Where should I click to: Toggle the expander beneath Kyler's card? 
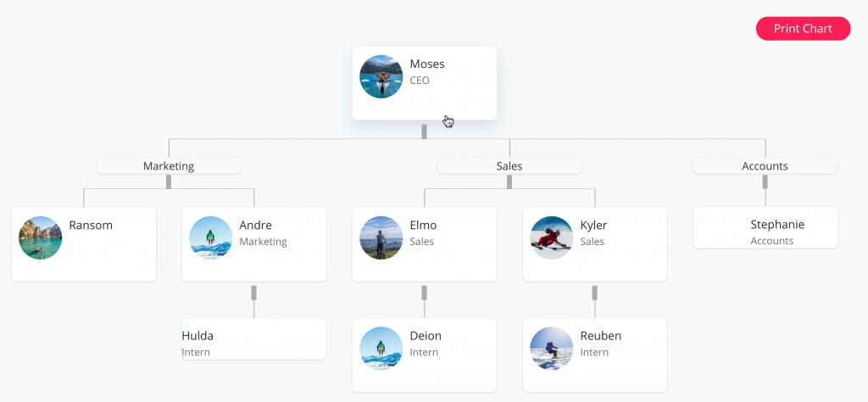coord(594,293)
